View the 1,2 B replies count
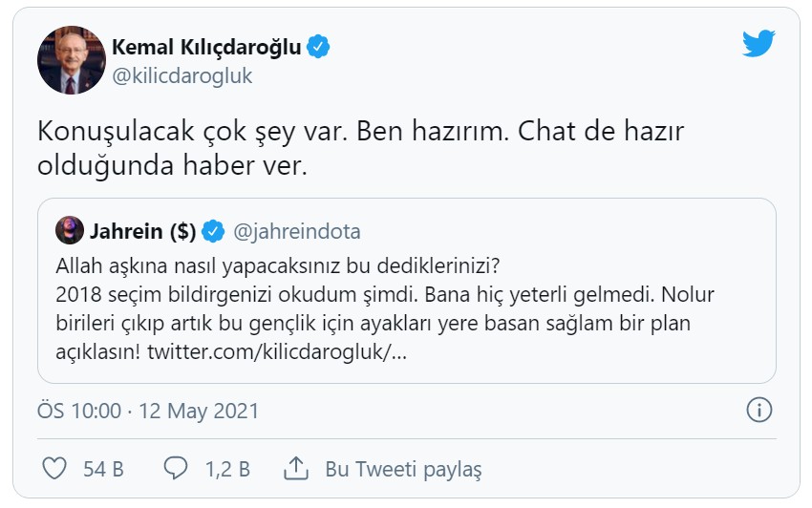This screenshot has height=508, width=812. click(226, 469)
